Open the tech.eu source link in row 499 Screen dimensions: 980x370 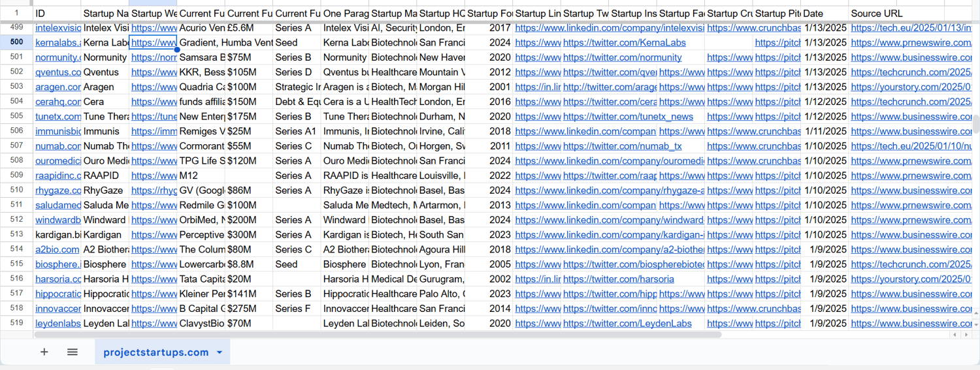pos(911,28)
